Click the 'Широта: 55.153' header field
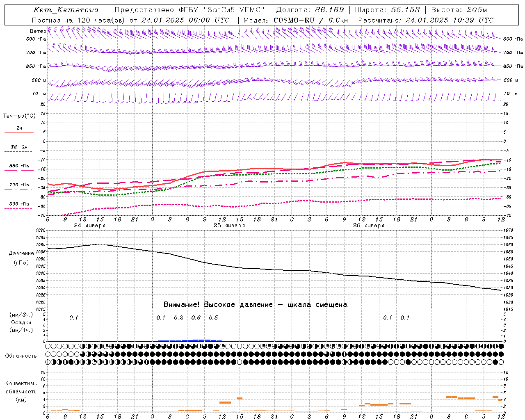 point(388,10)
